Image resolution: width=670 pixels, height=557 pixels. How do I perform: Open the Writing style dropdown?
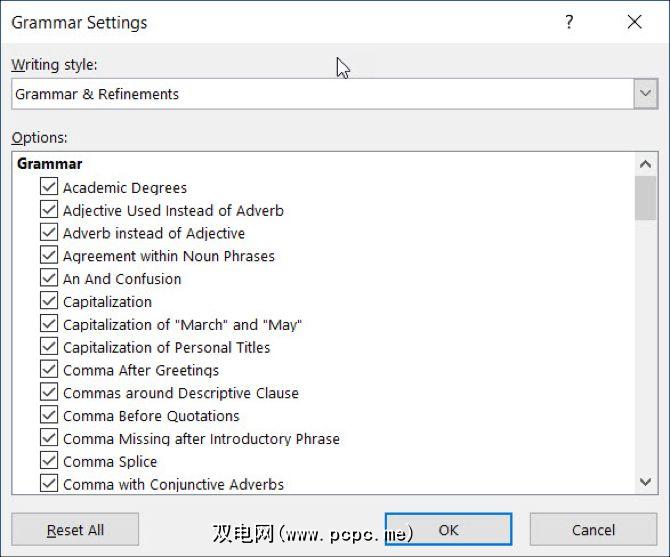[x=644, y=94]
